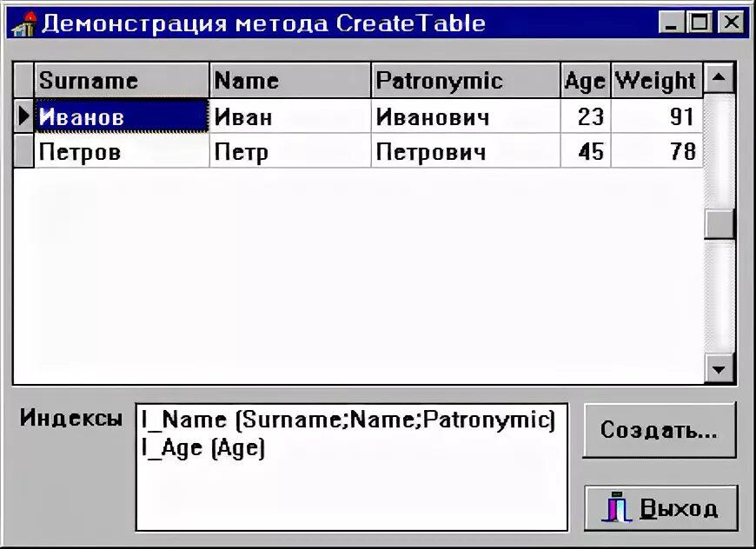Viewport: 756px width, 549px height.
Task: Click the Name column header
Action: (x=290, y=80)
